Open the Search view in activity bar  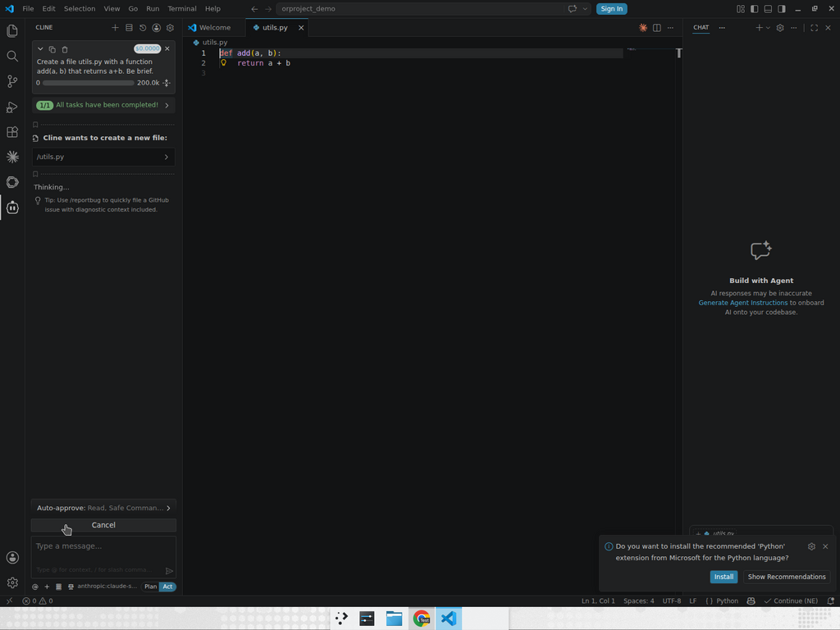pos(12,56)
